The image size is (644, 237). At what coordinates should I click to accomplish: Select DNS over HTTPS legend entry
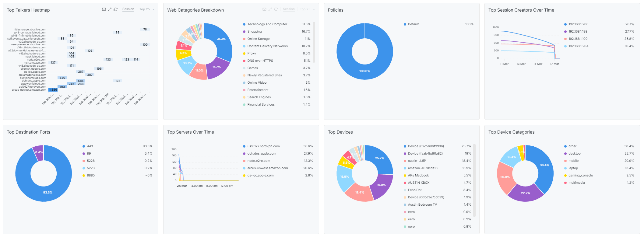[x=277, y=61]
